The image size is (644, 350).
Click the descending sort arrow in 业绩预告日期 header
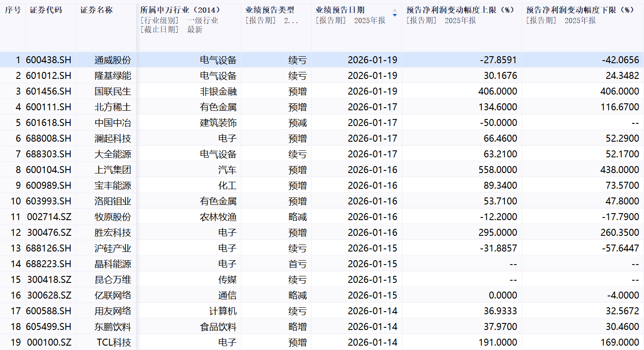point(395,16)
